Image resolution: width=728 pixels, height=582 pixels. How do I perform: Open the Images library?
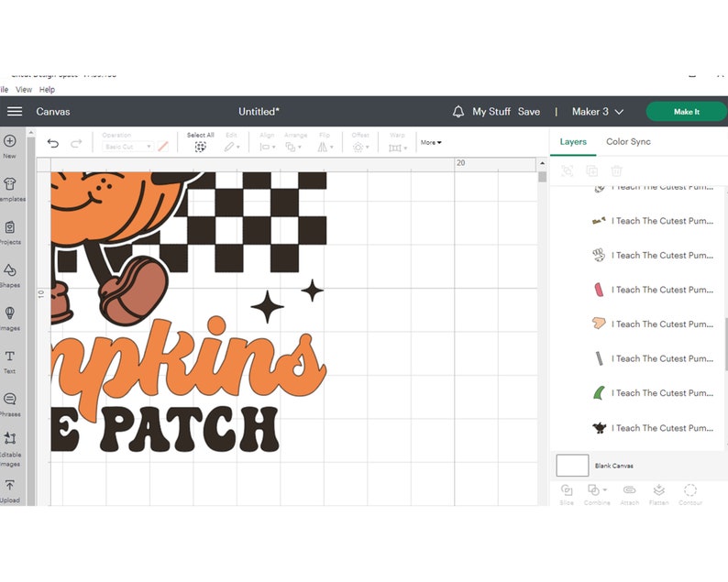pyautogui.click(x=10, y=319)
